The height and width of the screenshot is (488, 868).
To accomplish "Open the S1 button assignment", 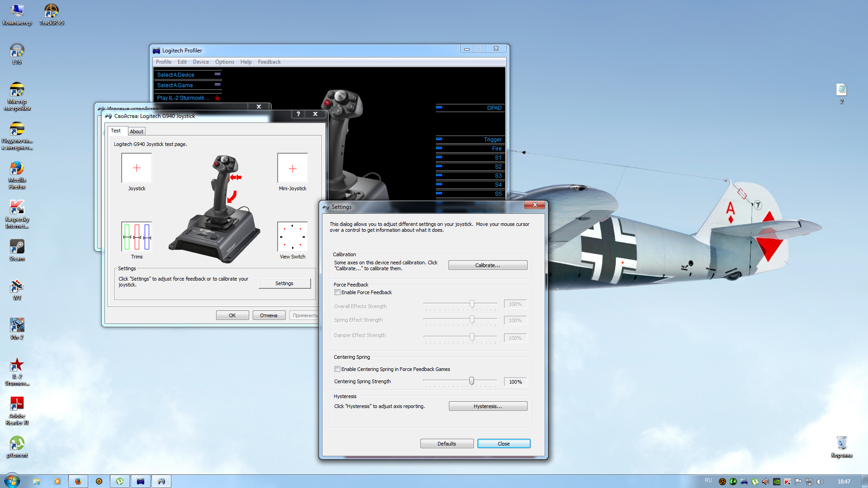I will click(x=470, y=158).
